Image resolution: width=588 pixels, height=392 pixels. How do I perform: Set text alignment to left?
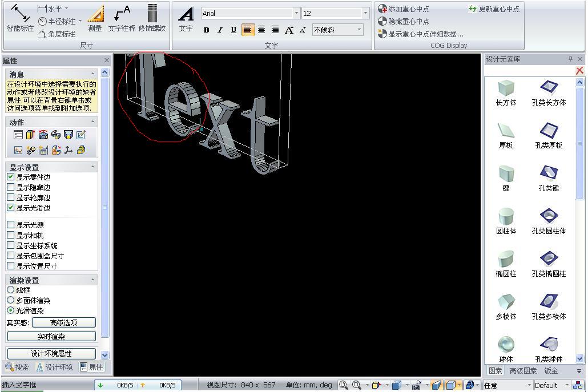[x=248, y=30]
